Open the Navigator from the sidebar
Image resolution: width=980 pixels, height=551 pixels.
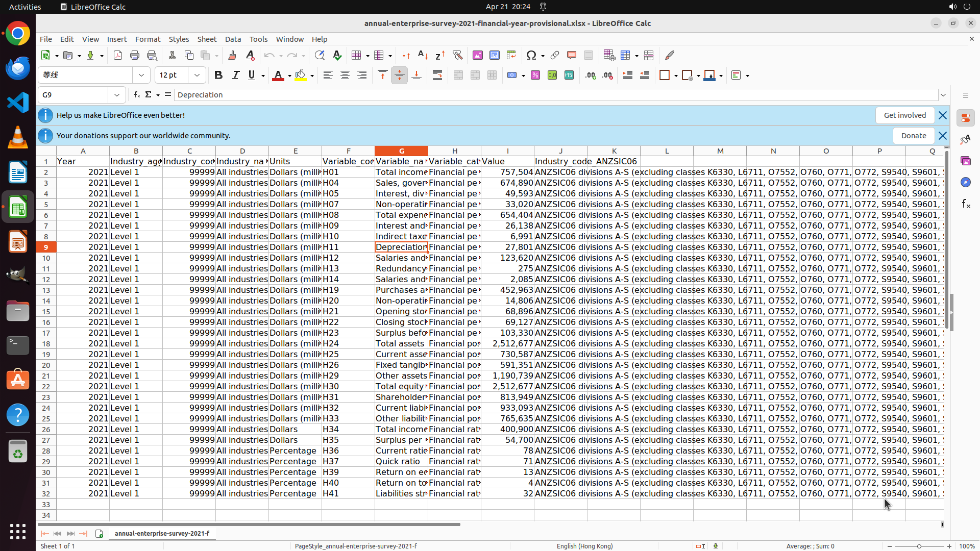point(966,182)
